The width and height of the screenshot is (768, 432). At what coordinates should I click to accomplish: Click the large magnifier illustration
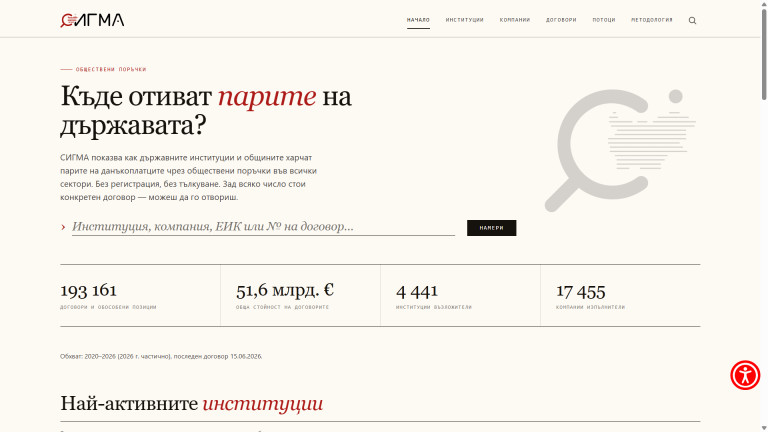coord(620,150)
